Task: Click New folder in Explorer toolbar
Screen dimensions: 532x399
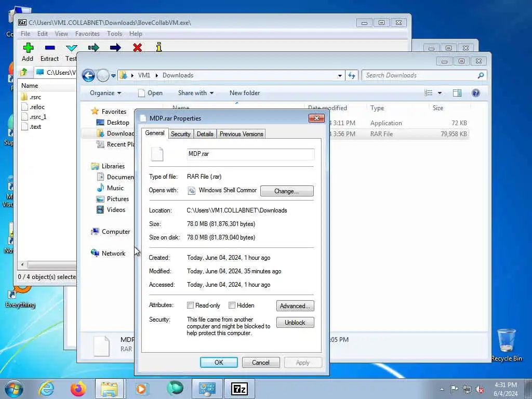Action: 245,93
